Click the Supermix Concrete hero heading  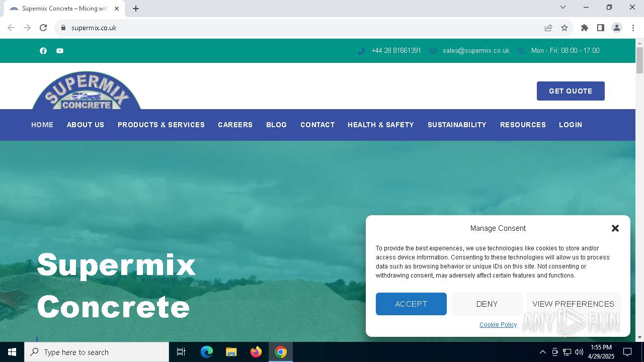pyautogui.click(x=116, y=286)
